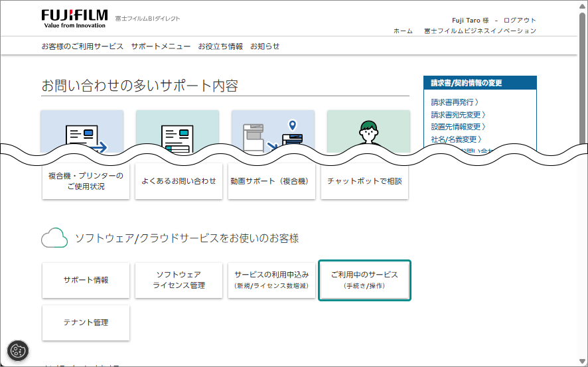
Task: Click the テナント管理 button
Action: pyautogui.click(x=86, y=323)
